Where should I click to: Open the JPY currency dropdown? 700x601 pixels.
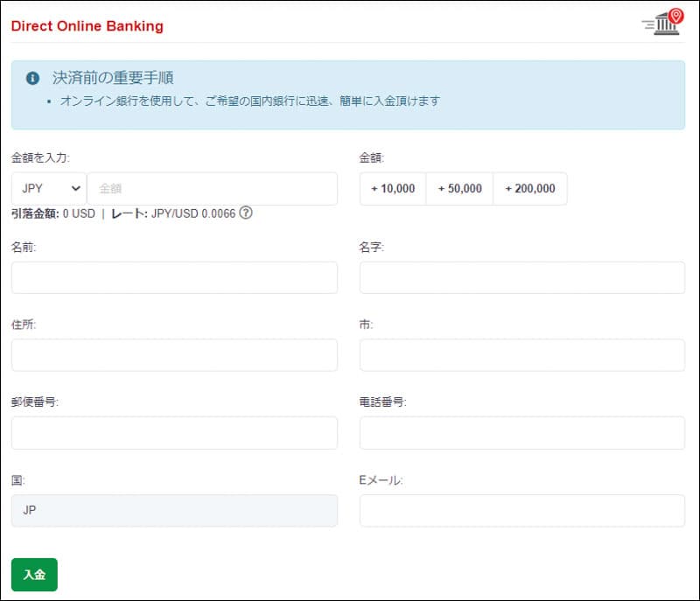pos(49,188)
